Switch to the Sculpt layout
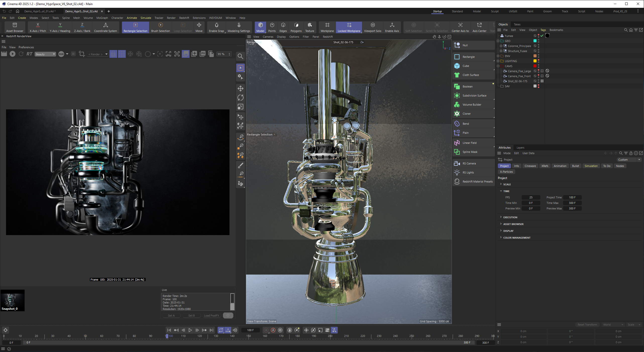644x352 pixels. (495, 11)
